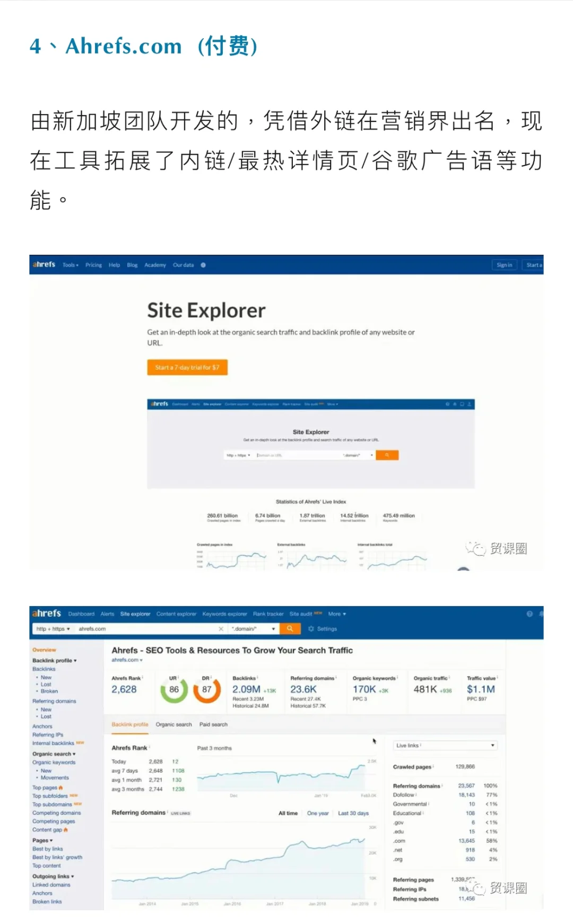Collapse the Outgoing links sidebar section

(x=53, y=877)
